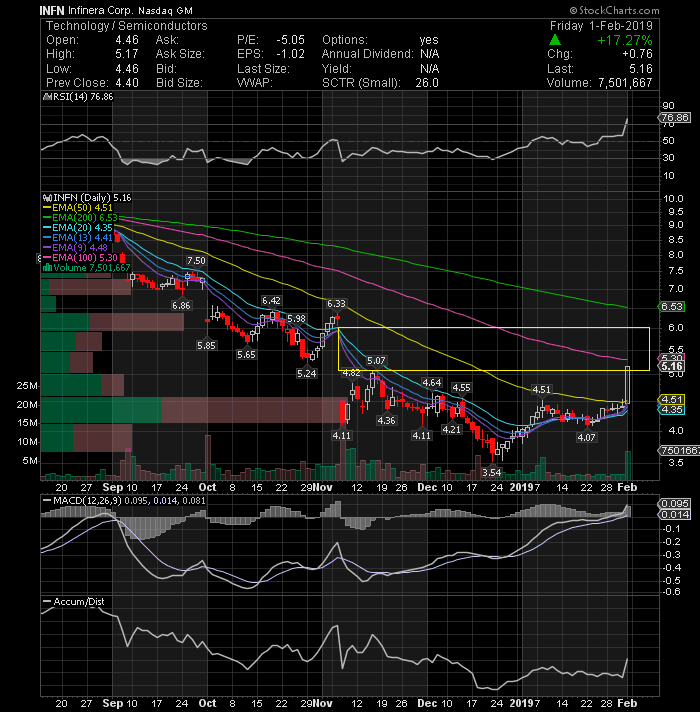Click the 5.24 low price label
The width and height of the screenshot is (700, 712).
pos(307,374)
